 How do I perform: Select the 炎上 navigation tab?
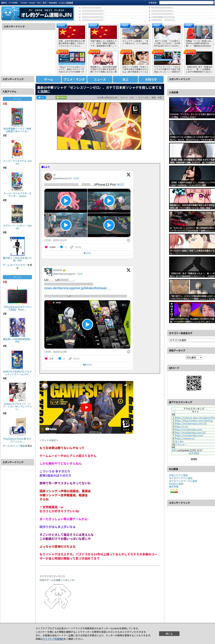125,79
